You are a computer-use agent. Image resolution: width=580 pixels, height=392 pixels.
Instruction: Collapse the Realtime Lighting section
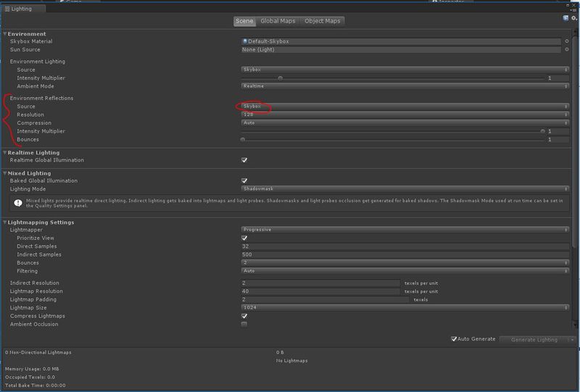5,152
